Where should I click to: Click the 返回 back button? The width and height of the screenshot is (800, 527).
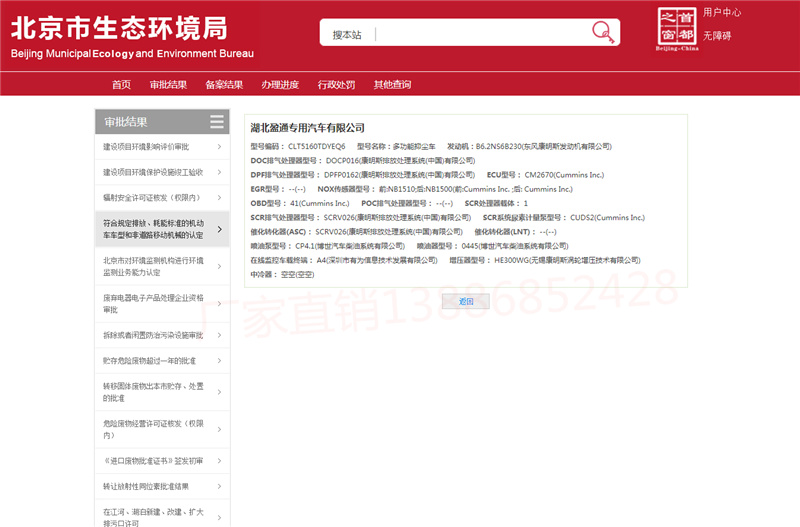[465, 301]
